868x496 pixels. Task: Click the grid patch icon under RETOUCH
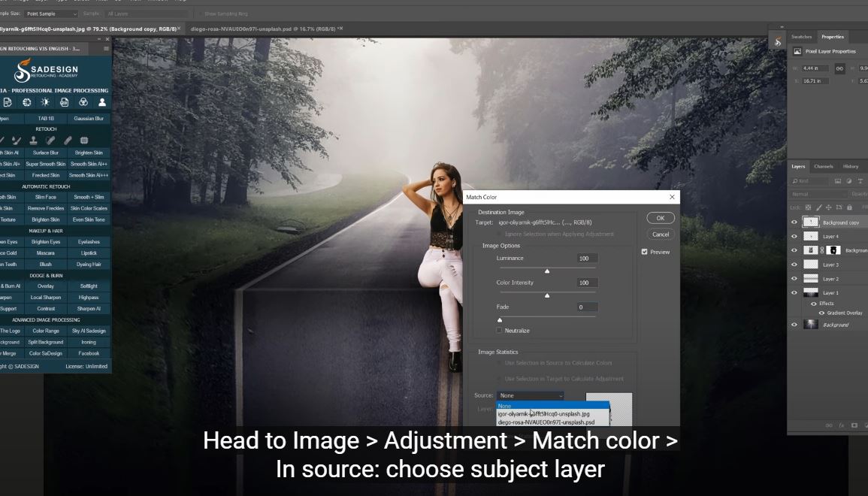point(84,141)
